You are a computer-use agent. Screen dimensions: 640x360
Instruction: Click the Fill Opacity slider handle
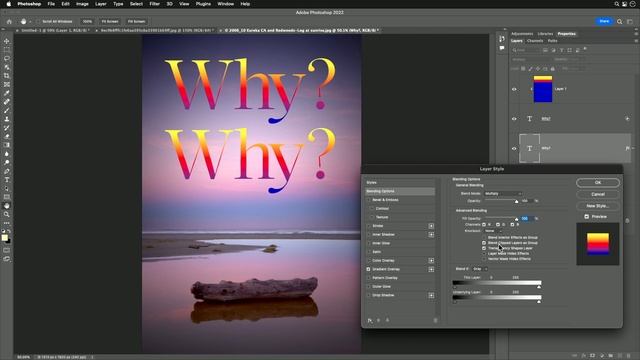[516, 219]
